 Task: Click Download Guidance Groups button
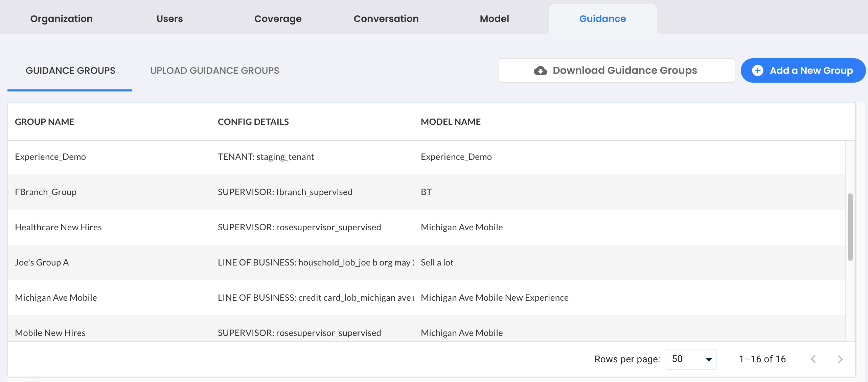pos(616,70)
